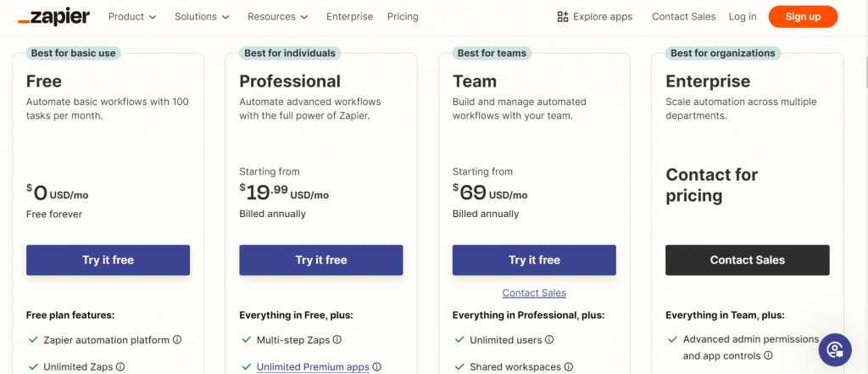Click the Explore apps grid icon
This screenshot has height=374, width=868.
tap(563, 17)
